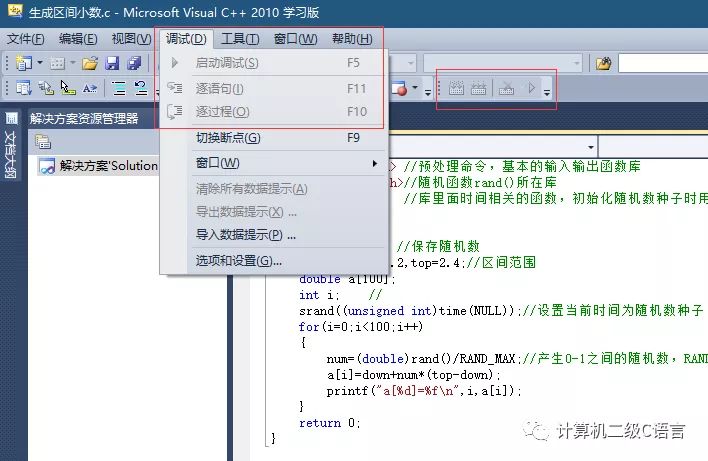Choose Step Into (F11) menu entry
This screenshot has width=708, height=461.
pyautogui.click(x=274, y=88)
